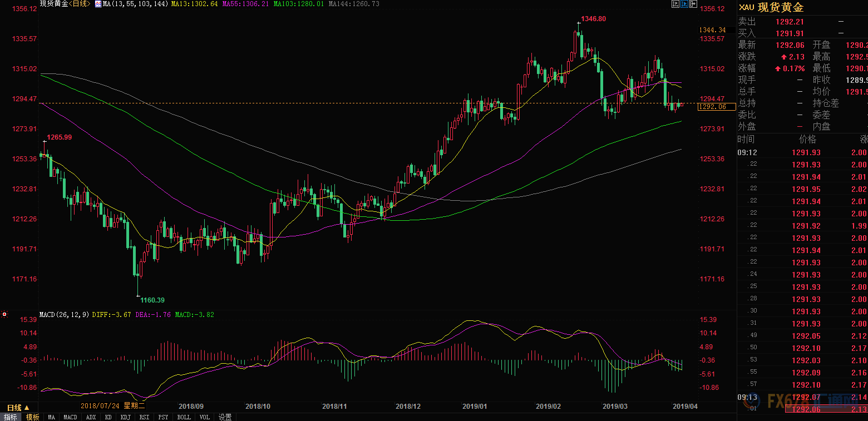The image size is (868, 421).
Task: Click the first chart width control icon
Action: pyautogui.click(x=675, y=4)
